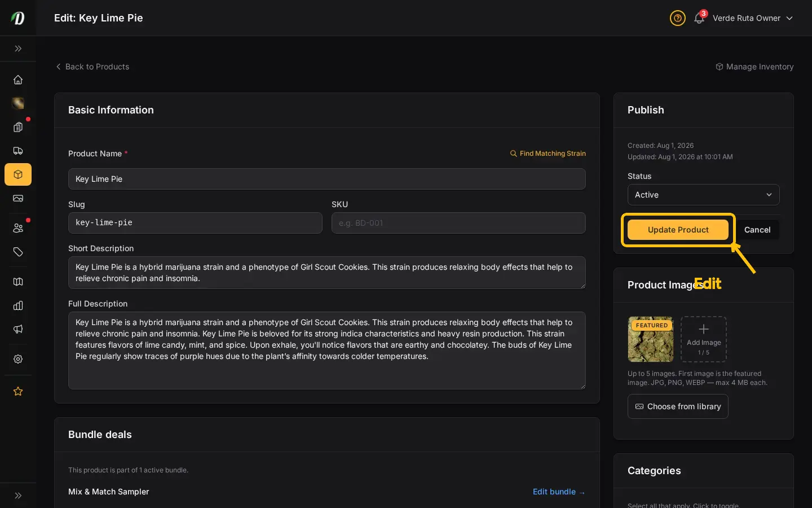Open the Verde Ruta Owner account menu
Viewport: 812px width, 508px height.
click(752, 18)
